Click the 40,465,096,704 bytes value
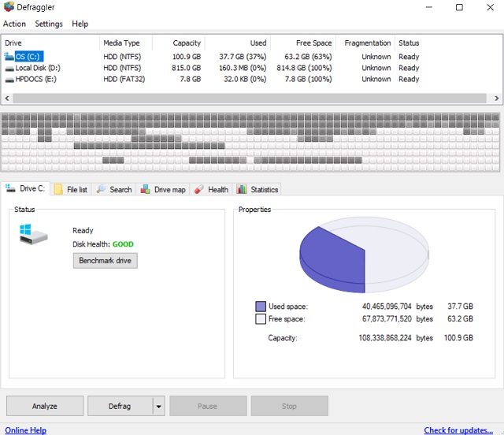 [387, 307]
